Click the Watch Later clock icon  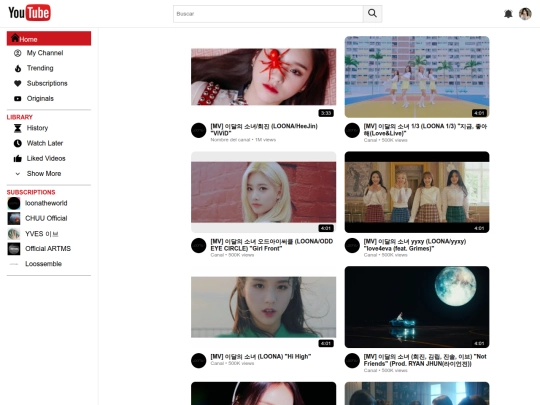coord(18,143)
